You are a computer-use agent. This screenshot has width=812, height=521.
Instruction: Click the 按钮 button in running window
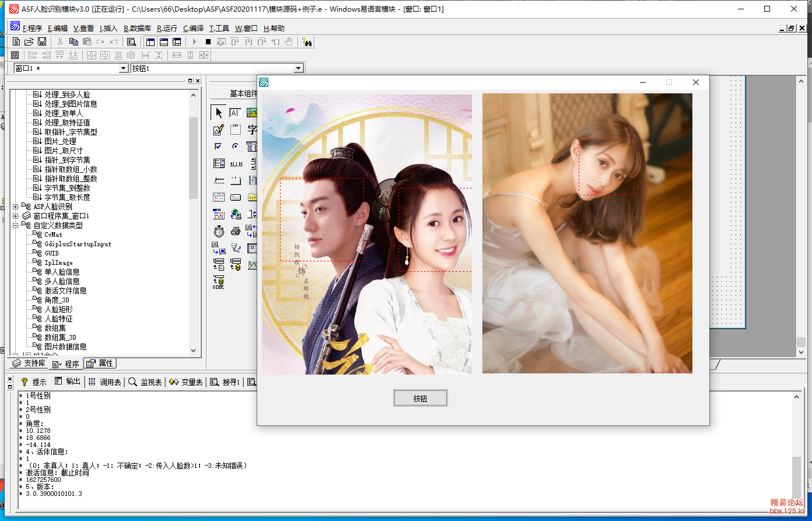point(421,398)
